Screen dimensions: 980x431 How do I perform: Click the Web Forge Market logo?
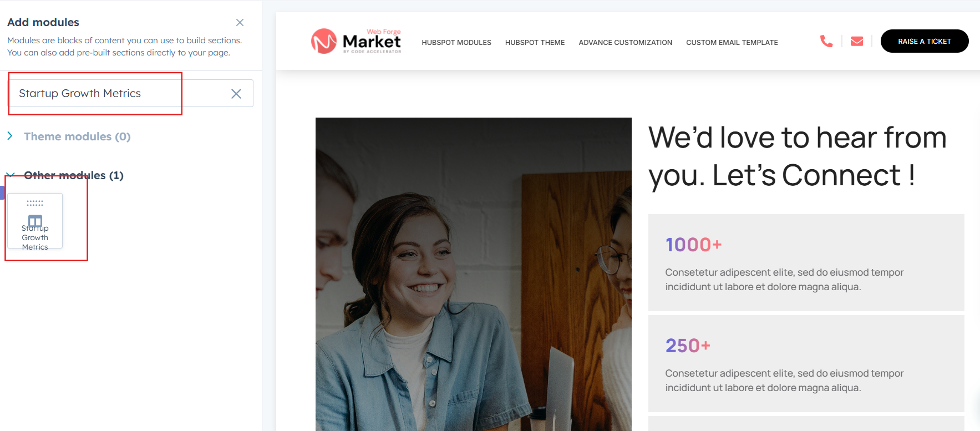tap(356, 41)
